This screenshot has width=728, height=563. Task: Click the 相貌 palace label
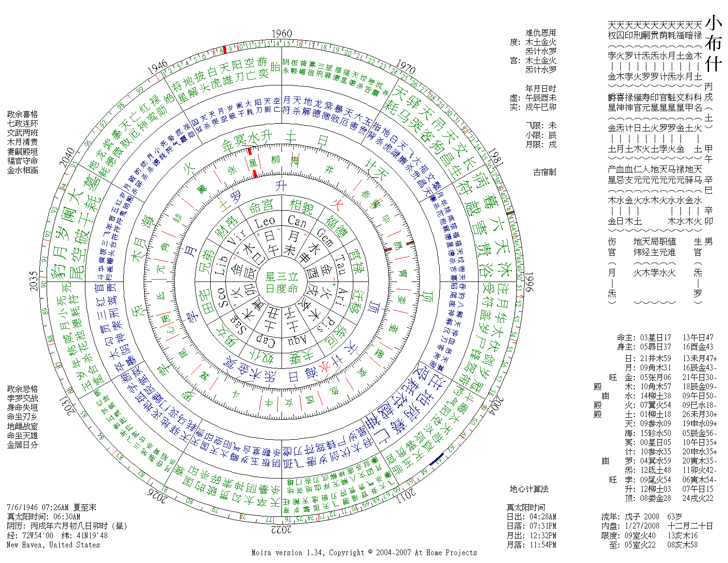301,206
